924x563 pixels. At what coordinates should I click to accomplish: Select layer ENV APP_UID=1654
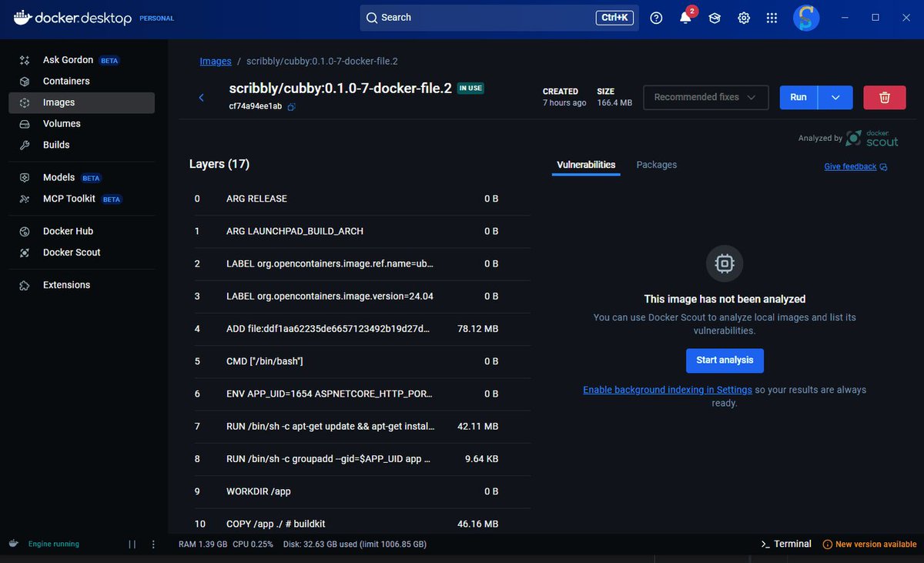pos(360,394)
